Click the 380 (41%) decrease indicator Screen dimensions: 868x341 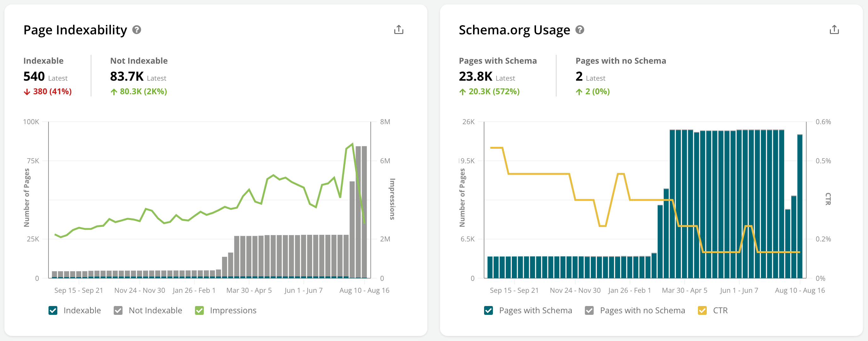[48, 91]
